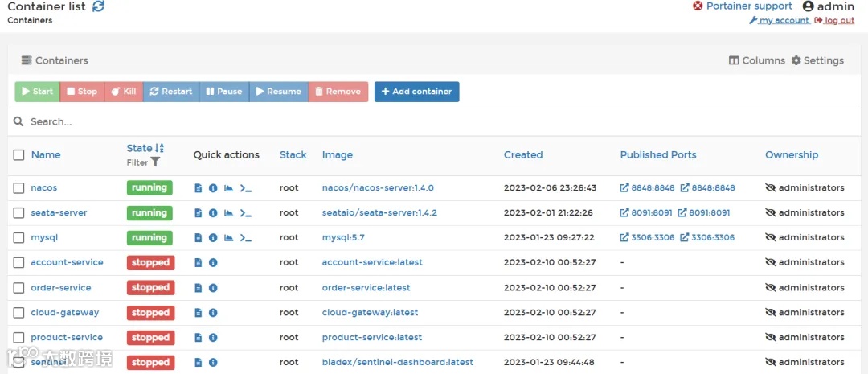Click the Stop button
Image resolution: width=868 pixels, height=374 pixels.
[x=82, y=92]
